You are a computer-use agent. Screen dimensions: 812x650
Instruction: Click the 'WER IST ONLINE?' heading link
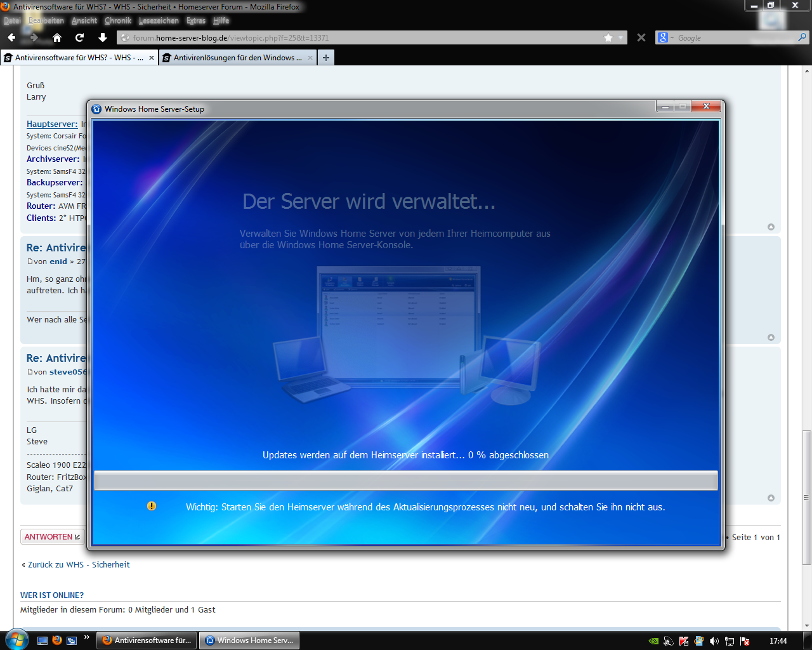(52, 595)
